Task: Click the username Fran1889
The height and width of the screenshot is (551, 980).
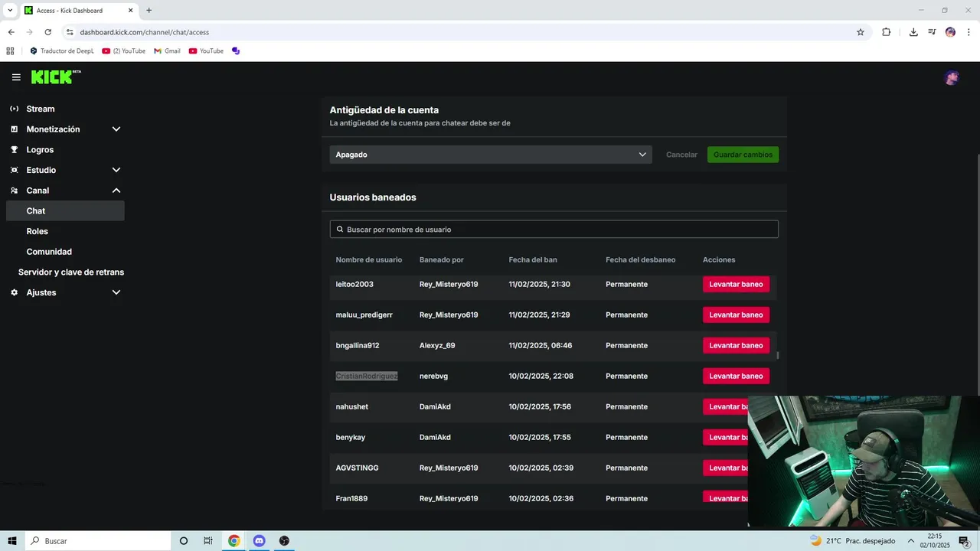Action: [351, 499]
